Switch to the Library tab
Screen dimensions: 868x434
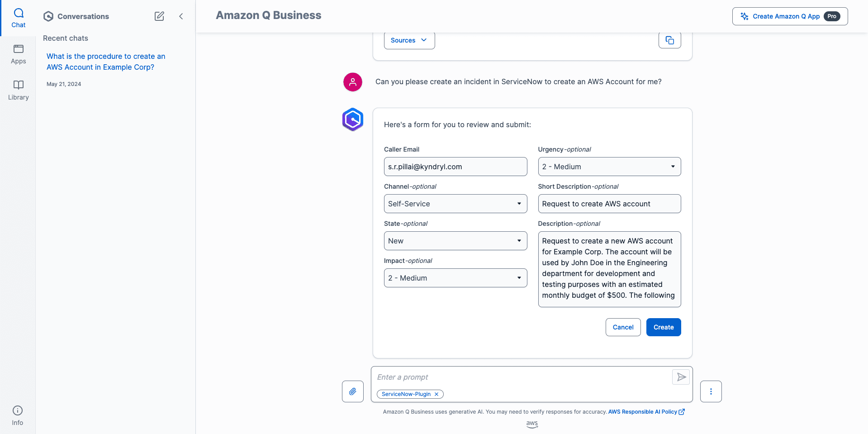click(x=19, y=91)
